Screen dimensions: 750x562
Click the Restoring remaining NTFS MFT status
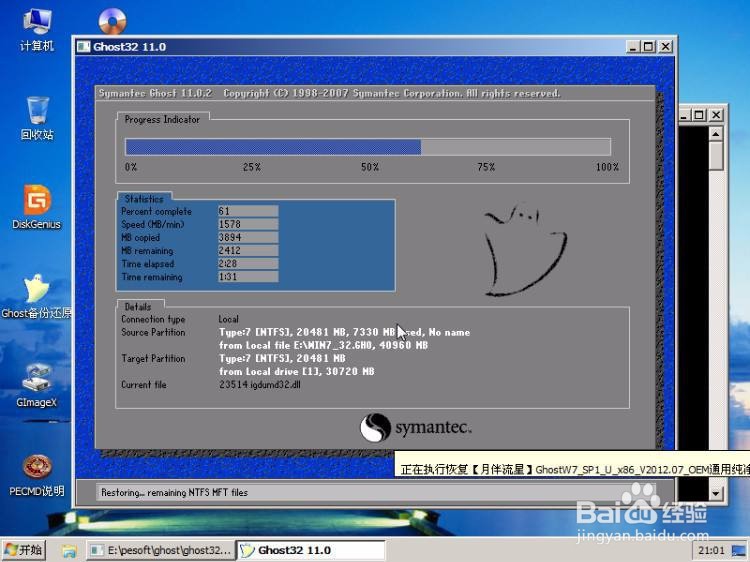point(175,492)
